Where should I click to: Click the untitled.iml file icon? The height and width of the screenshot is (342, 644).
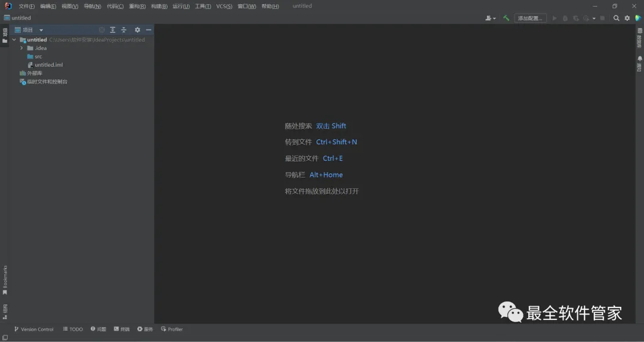(30, 65)
